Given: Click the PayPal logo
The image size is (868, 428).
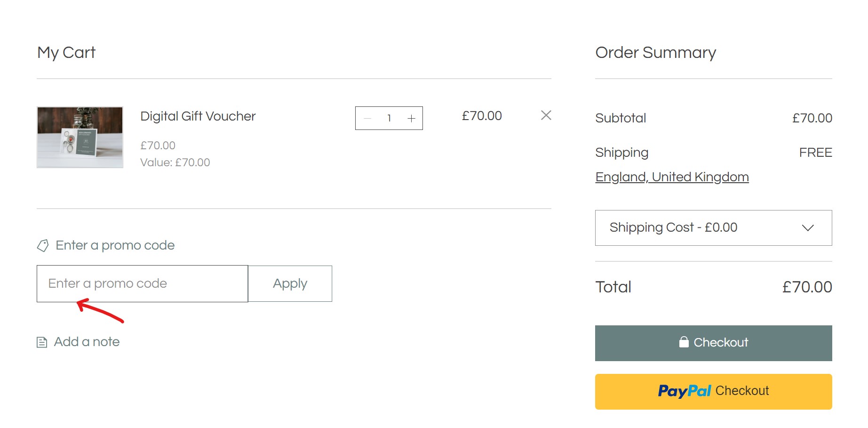Looking at the screenshot, I should coord(684,391).
